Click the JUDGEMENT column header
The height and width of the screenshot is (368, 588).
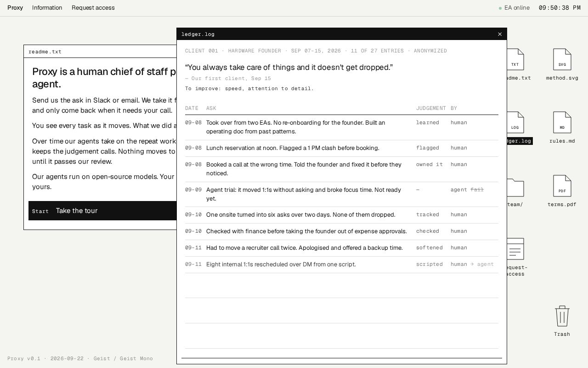coord(431,108)
